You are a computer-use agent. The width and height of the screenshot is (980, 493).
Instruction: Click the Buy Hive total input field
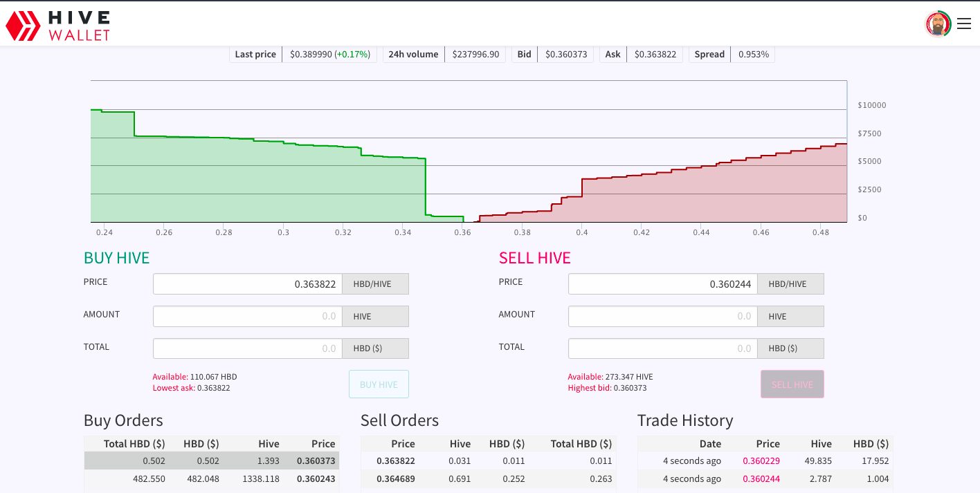coord(248,348)
